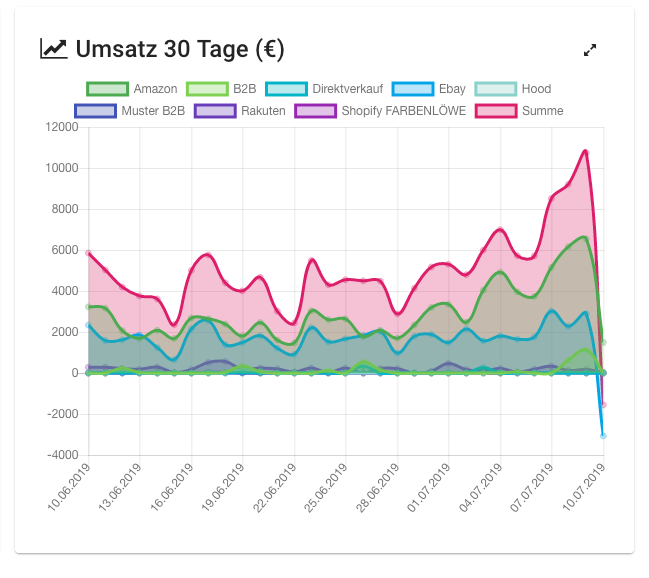Click the Ebay negative data point at -3000
This screenshot has height=578, width=649.
coord(603,435)
